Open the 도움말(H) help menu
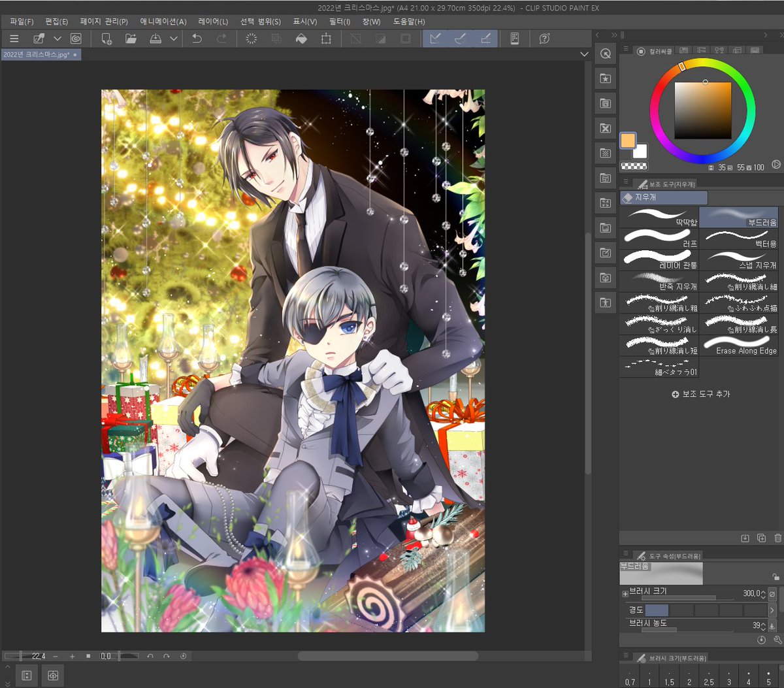This screenshot has height=688, width=784. (409, 22)
